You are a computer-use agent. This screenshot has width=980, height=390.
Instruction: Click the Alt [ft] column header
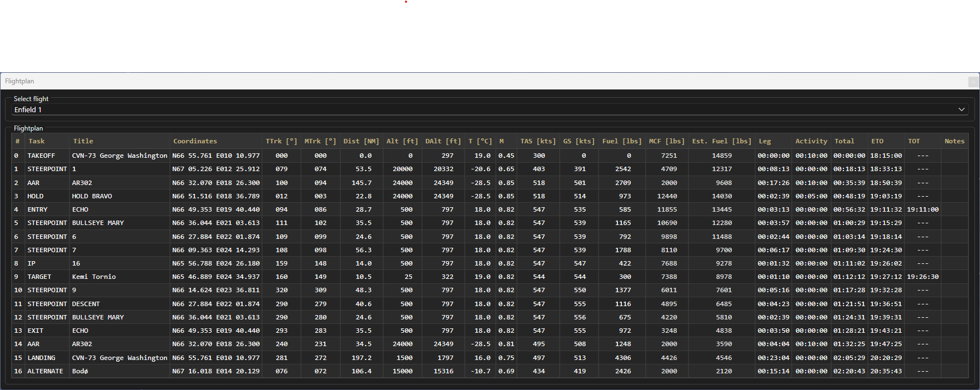point(402,141)
